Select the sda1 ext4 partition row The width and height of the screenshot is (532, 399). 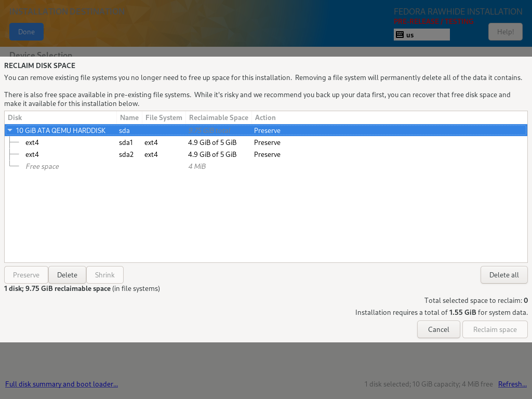click(266, 142)
